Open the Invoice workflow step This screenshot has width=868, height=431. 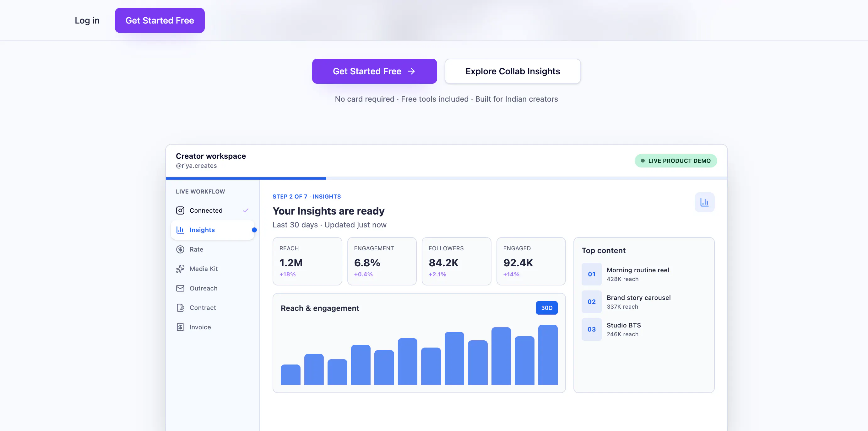pyautogui.click(x=213, y=327)
